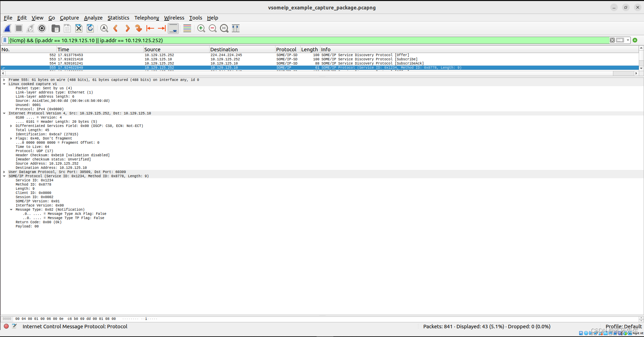Restart the current capture
Image resolution: width=644 pixels, height=337 pixels.
(x=30, y=28)
